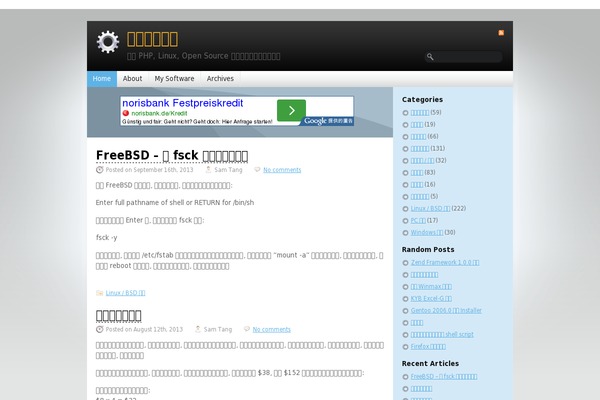Click the site title in the header
The width and height of the screenshot is (600, 400).
[x=152, y=39]
